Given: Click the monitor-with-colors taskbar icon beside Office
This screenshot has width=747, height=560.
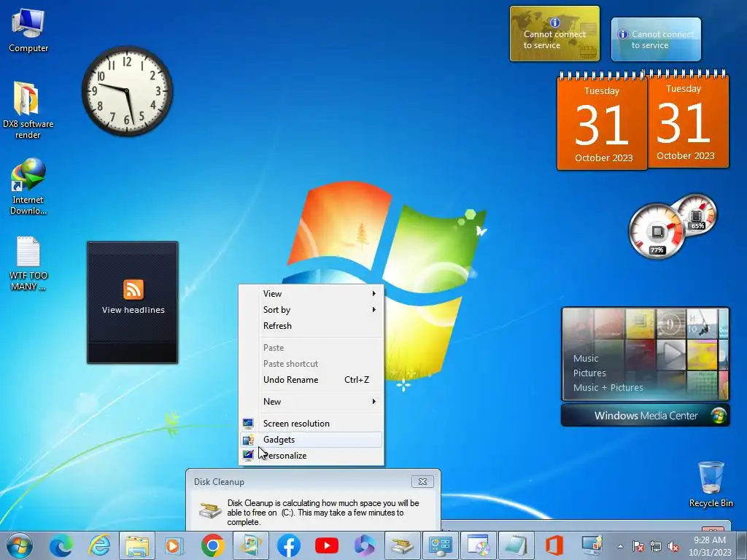Looking at the screenshot, I should (x=592, y=545).
